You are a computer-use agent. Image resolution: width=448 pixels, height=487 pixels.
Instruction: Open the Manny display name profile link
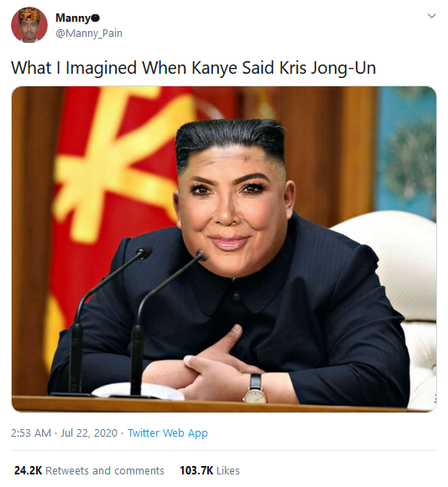(73, 18)
